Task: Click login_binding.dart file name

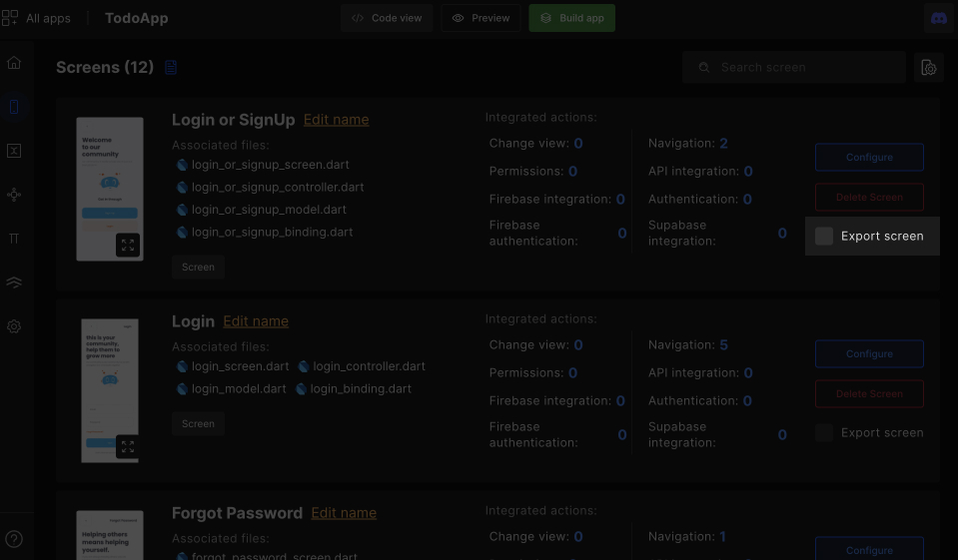Action: pos(361,389)
